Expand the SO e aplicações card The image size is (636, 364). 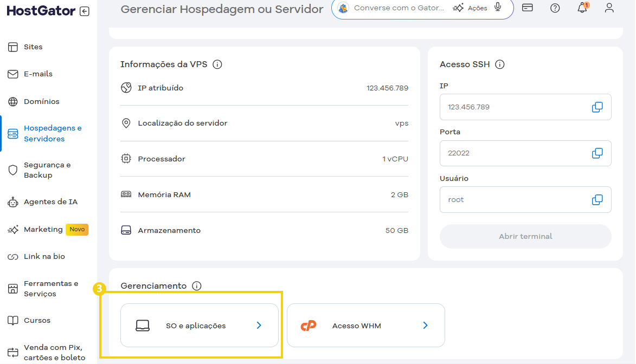point(199,325)
